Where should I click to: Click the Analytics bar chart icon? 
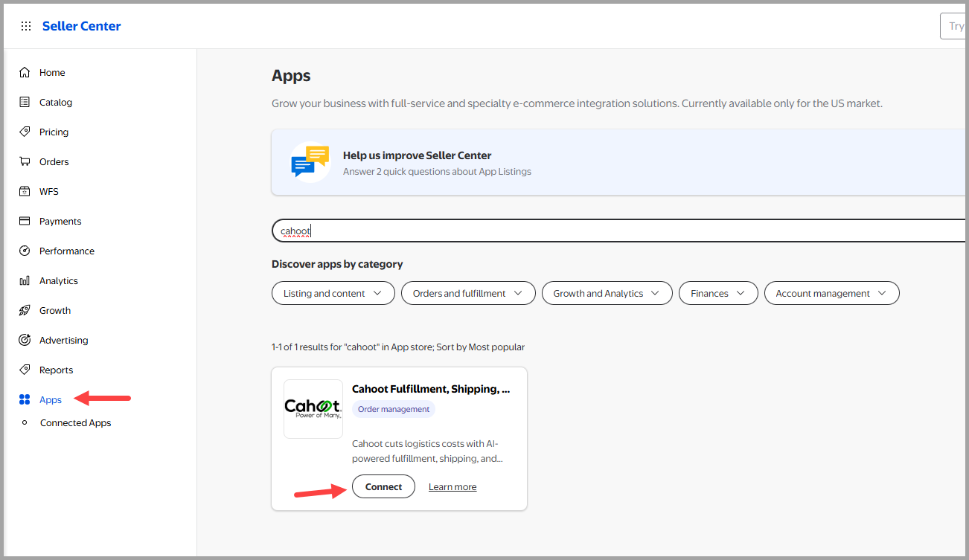click(x=25, y=280)
